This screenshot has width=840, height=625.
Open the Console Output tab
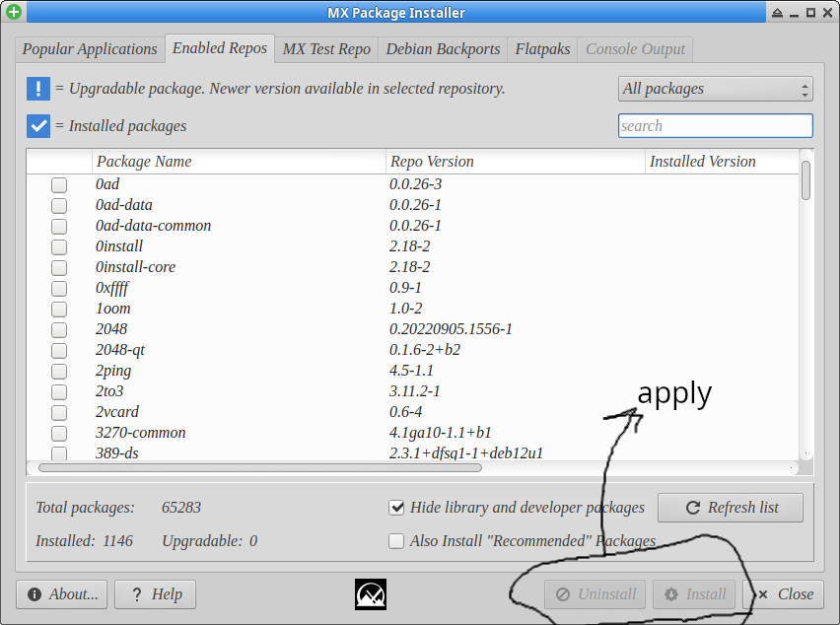coord(635,49)
